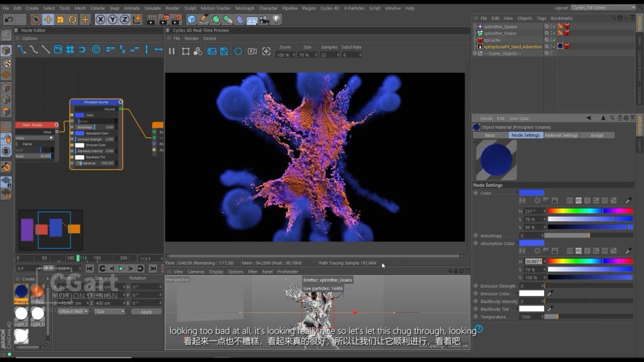
Task: Toggle Y axis lock
Action: point(113,19)
